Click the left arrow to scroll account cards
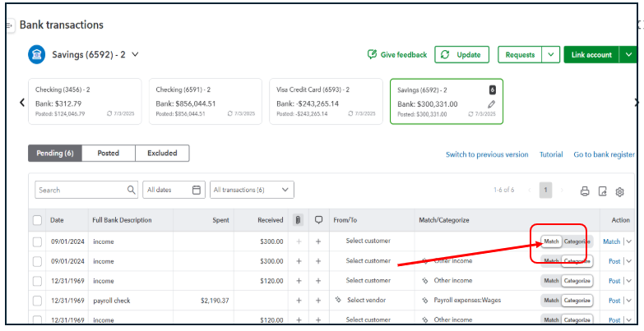Image resolution: width=644 pixels, height=331 pixels. tap(22, 102)
